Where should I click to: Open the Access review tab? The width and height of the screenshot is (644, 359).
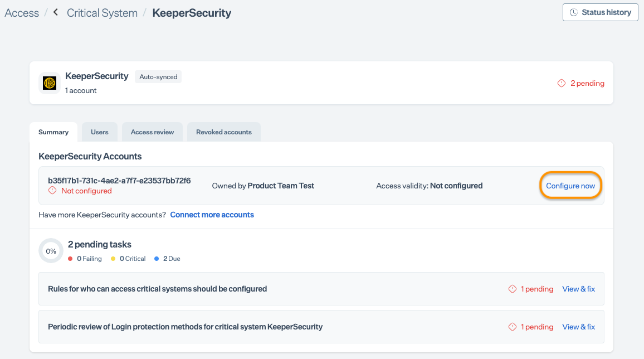[153, 132]
